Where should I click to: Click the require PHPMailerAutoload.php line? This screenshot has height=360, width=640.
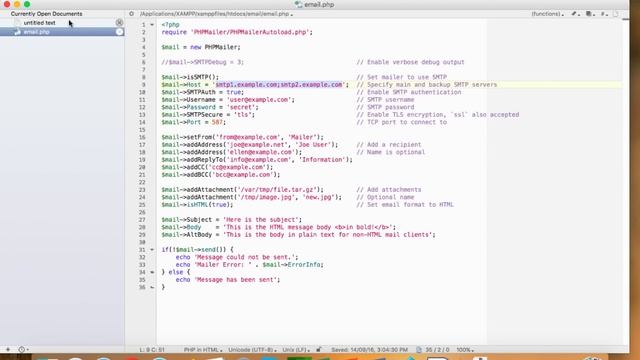237,32
